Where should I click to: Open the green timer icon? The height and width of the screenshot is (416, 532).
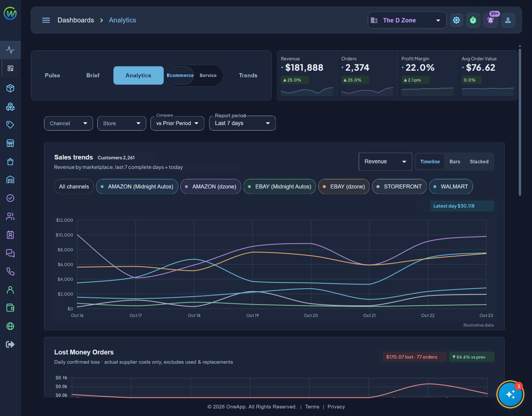point(473,20)
